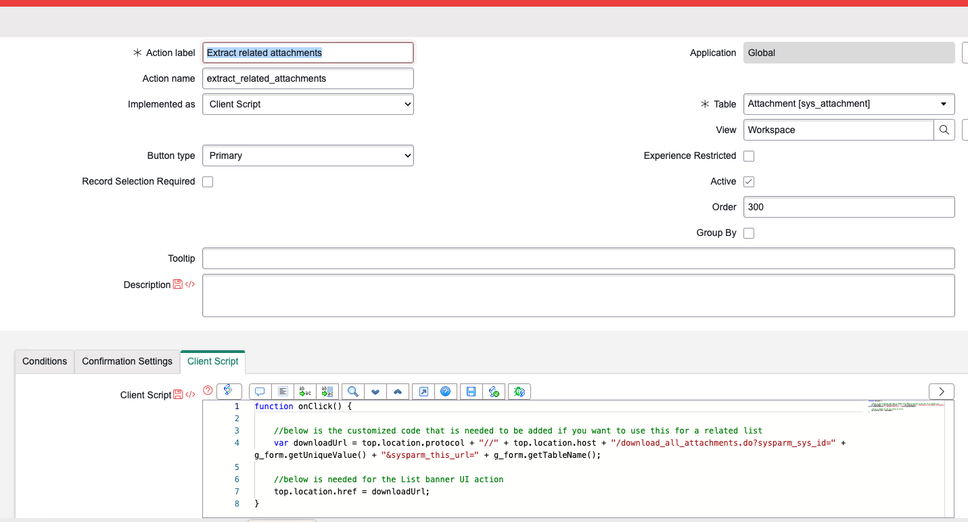Open the Table dropdown

tap(849, 104)
